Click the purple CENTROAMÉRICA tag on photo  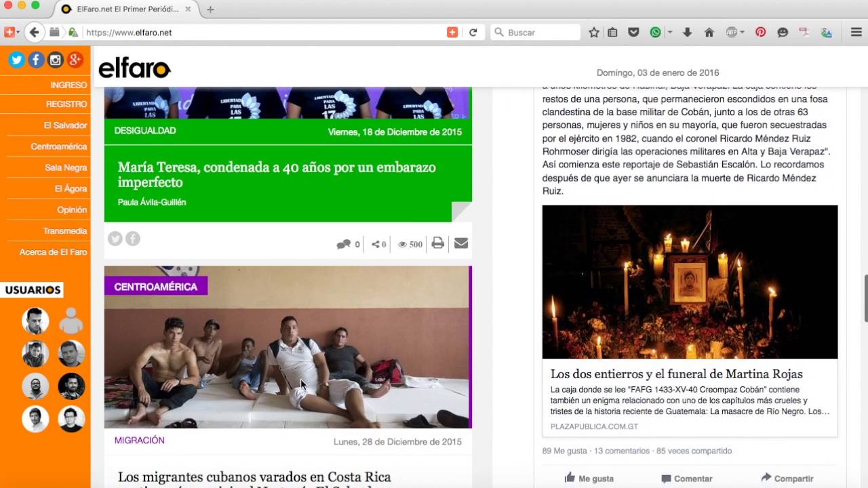click(x=156, y=286)
